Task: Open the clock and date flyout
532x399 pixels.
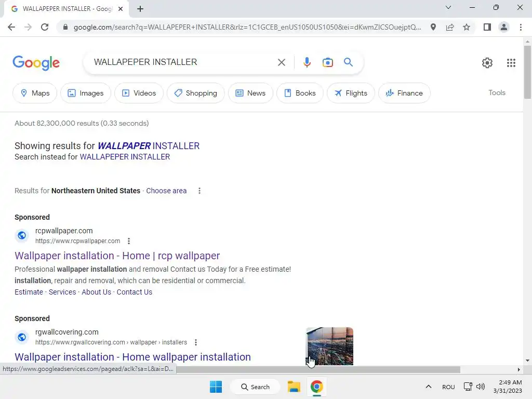Action: [508, 387]
